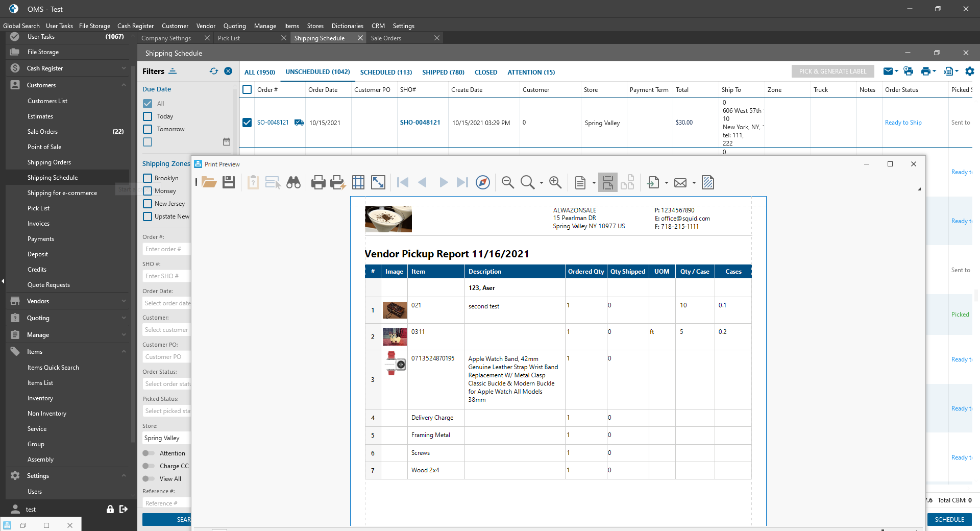
Task: Open the SHO-0048121 link
Action: (420, 123)
